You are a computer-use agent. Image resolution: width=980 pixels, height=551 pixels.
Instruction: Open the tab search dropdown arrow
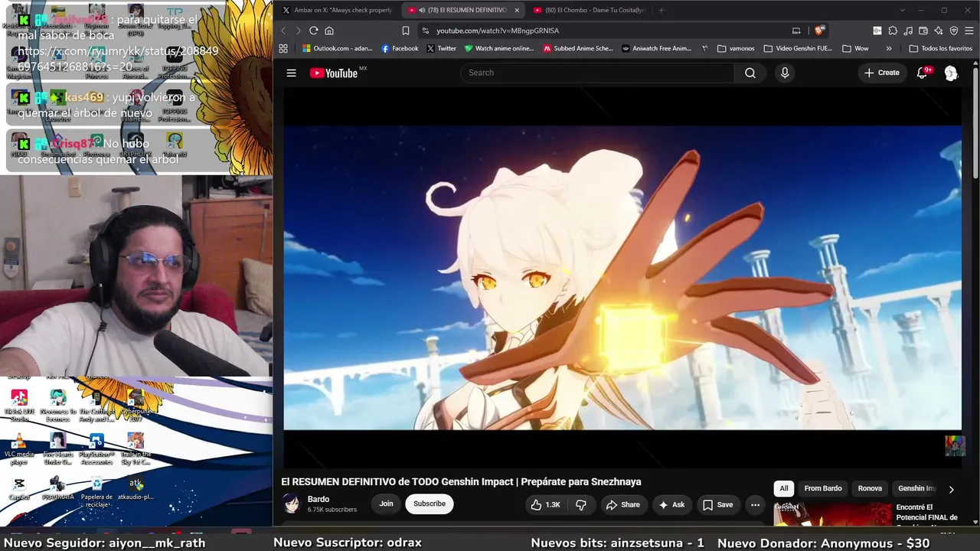(902, 10)
